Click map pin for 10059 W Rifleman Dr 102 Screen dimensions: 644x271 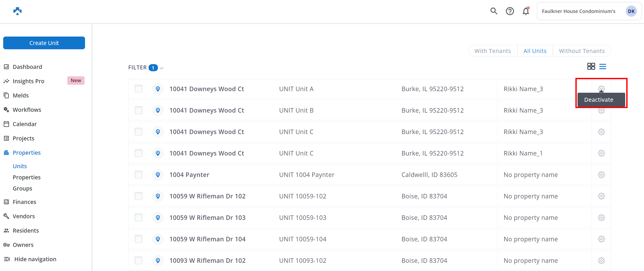pyautogui.click(x=158, y=196)
